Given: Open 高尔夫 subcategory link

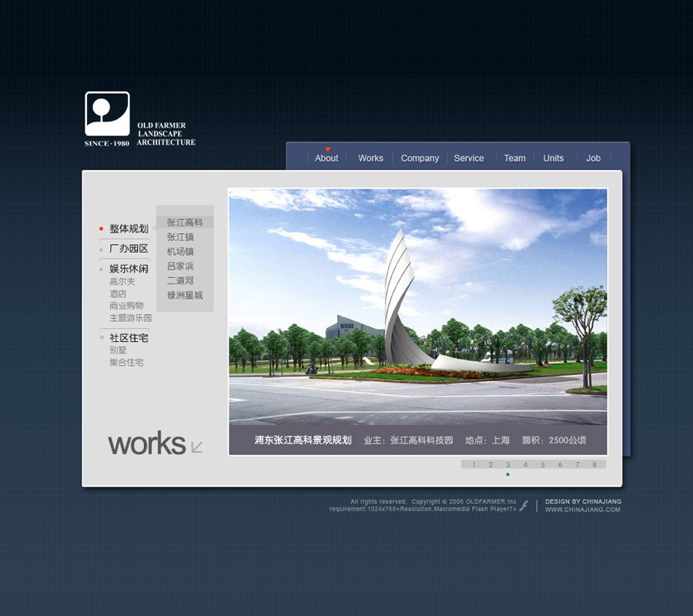Looking at the screenshot, I should pyautogui.click(x=122, y=282).
